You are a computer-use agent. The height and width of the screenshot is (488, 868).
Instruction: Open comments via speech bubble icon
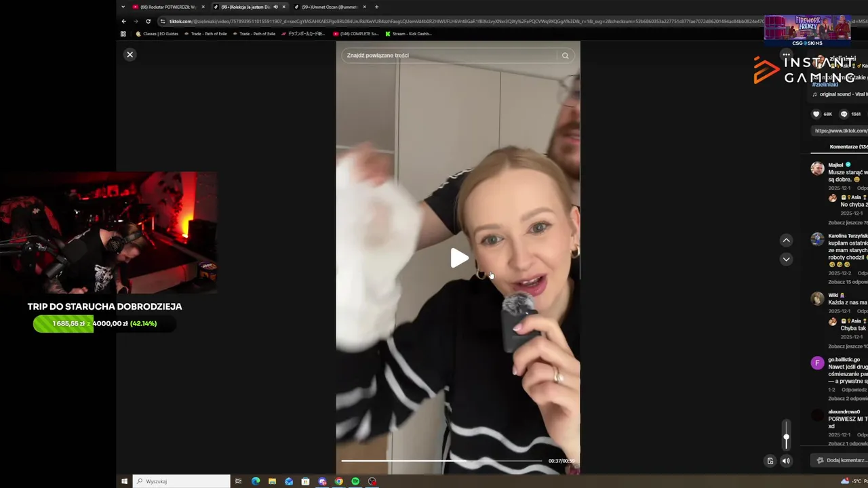[x=844, y=114]
